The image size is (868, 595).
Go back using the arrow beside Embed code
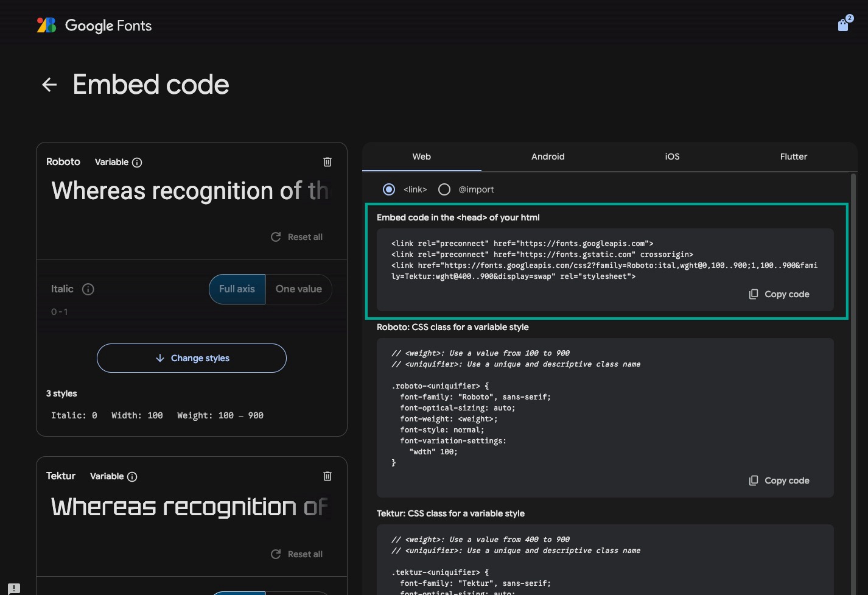49,85
